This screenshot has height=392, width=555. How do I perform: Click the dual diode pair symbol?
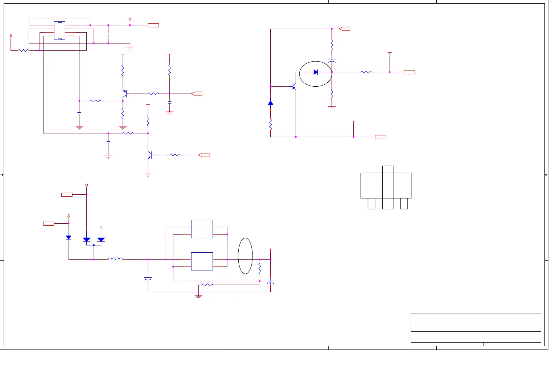click(x=94, y=240)
